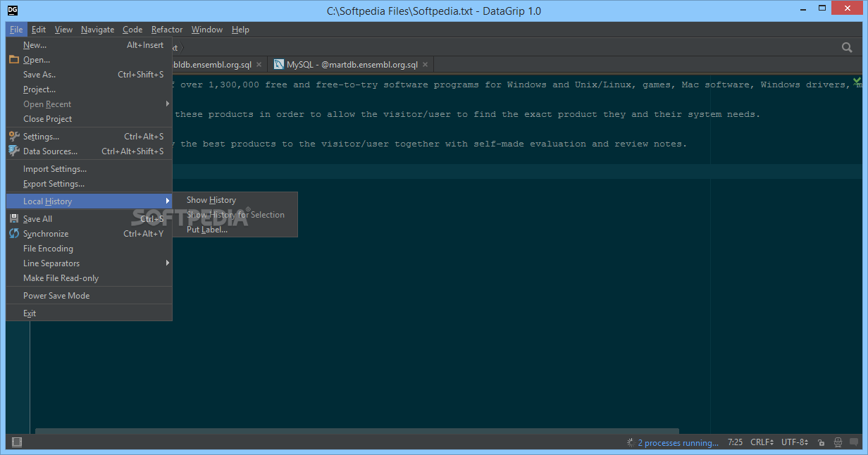Screen dimensions: 868x455
Task: Close the bldb.ensembl.org.sql tab
Action: click(259, 65)
